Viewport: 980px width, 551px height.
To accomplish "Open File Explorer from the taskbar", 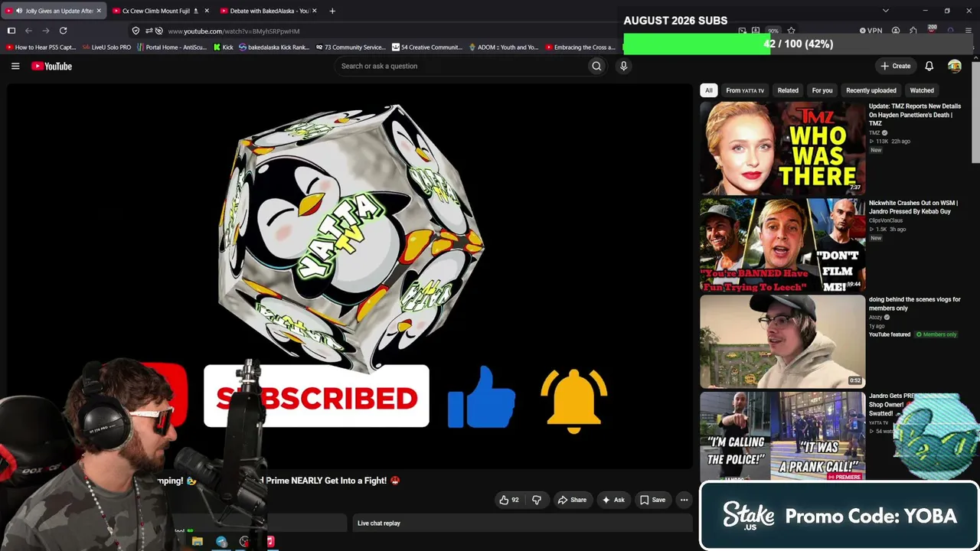I will pyautogui.click(x=198, y=542).
